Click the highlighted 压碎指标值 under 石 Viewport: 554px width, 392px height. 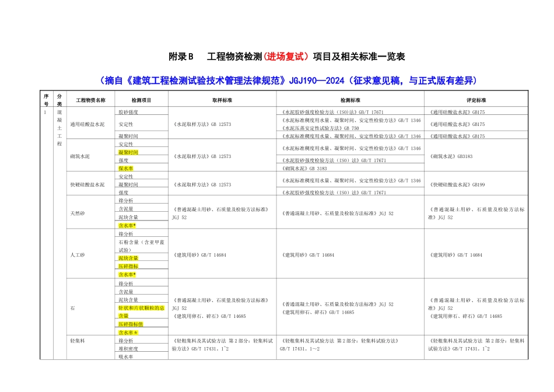pos(131,324)
